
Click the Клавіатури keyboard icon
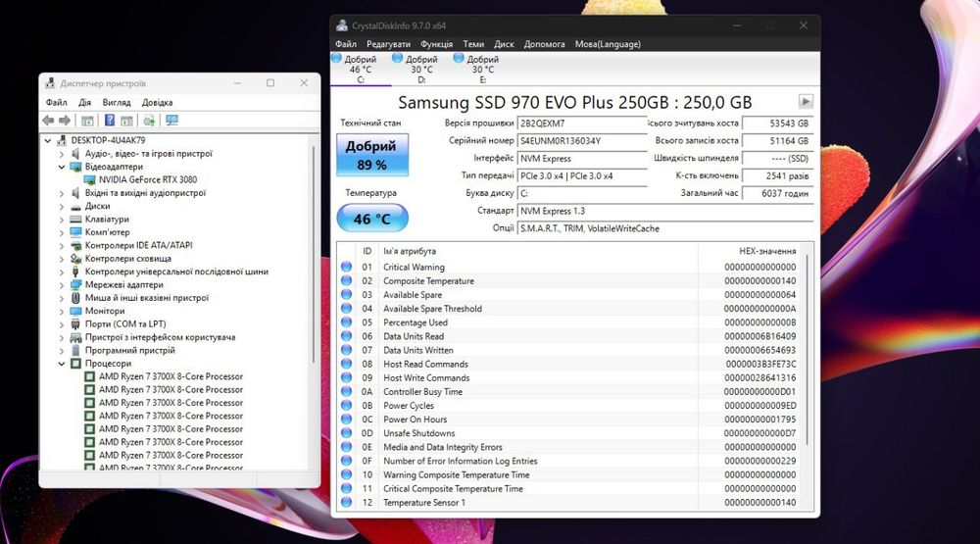[75, 220]
